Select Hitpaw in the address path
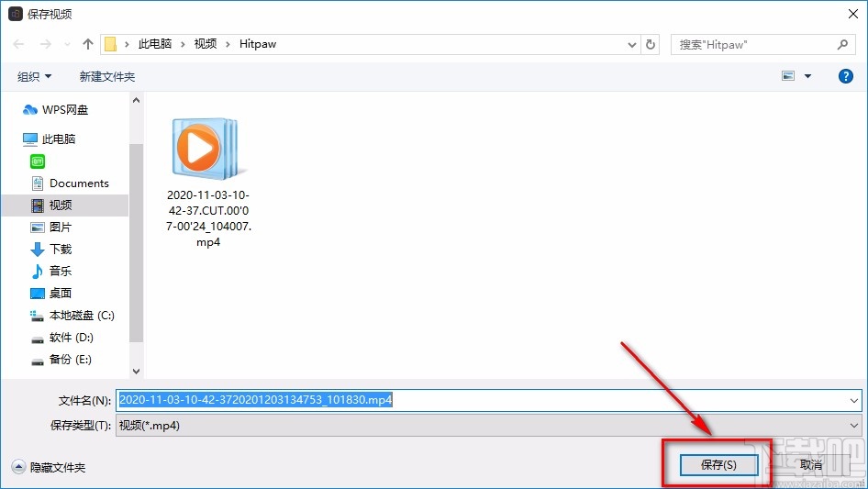 tap(258, 44)
